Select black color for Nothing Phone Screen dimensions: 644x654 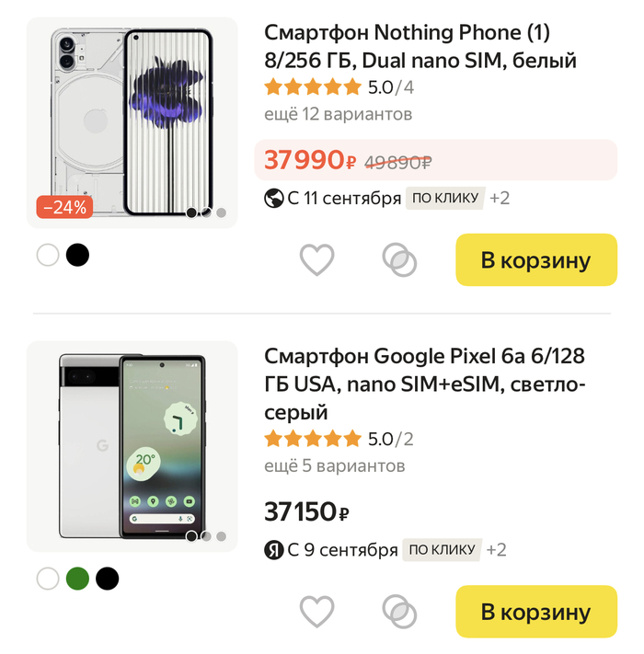77,255
